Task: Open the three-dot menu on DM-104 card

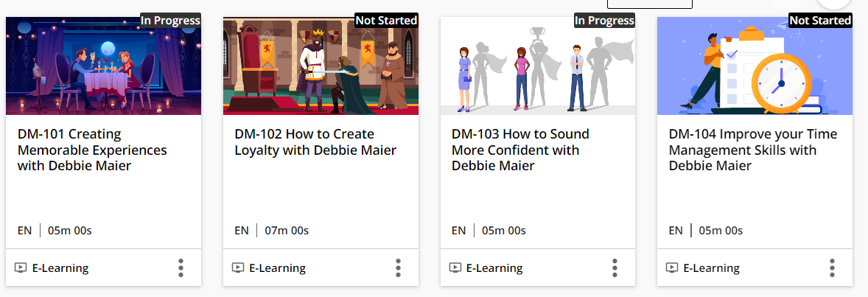Action: tap(832, 268)
